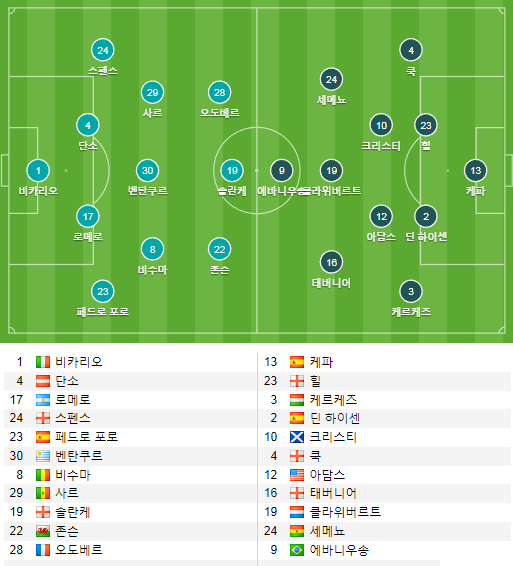Click the Wales flag beside 존슨

(x=43, y=531)
